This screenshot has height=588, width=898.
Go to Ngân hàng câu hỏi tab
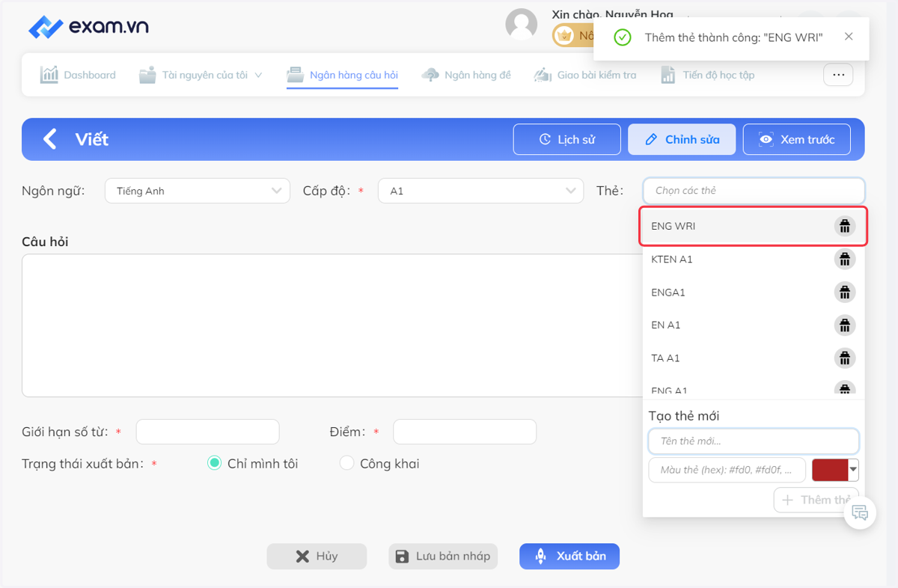[x=343, y=75]
